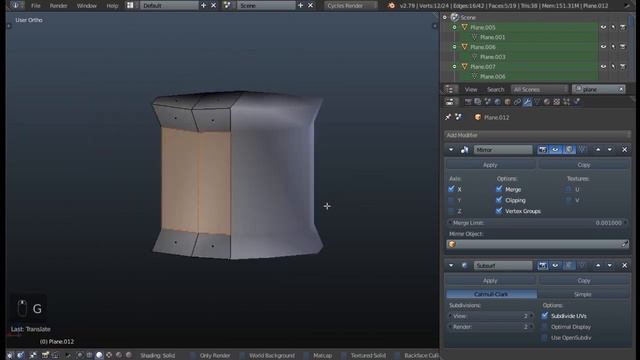
Task: Open the Cycles Render engine dropdown
Action: click(351, 5)
